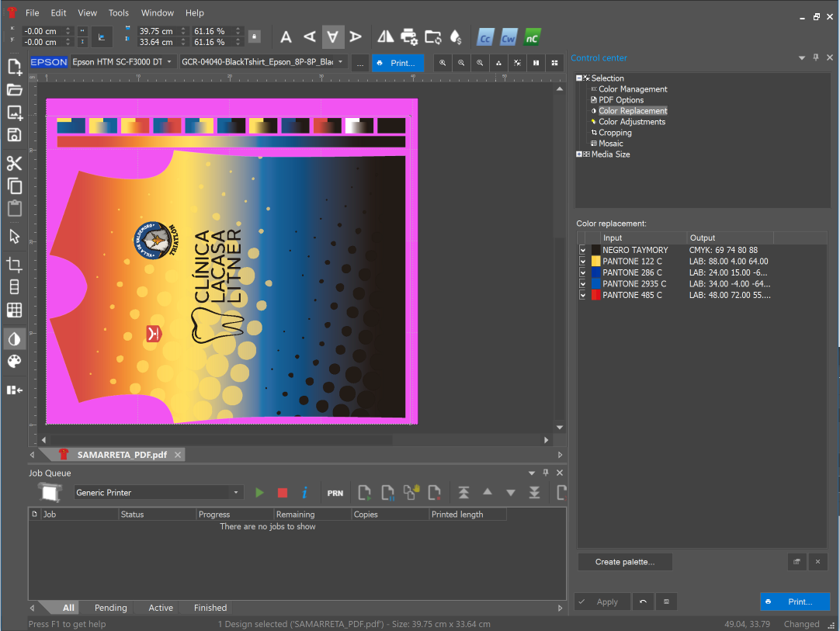840x631 pixels.
Task: Toggle PANTONE 485 C checkbox
Action: [582, 295]
